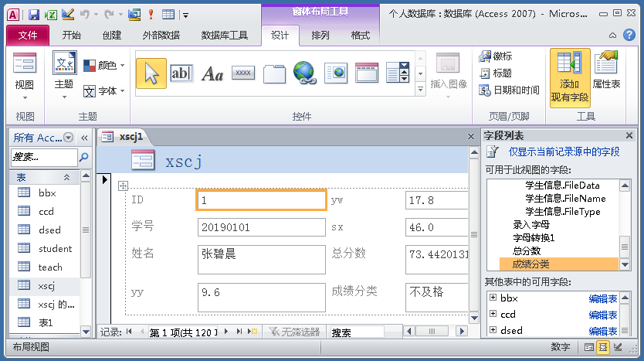
Task: Select the Text Box (ab|) control
Action: pos(181,73)
